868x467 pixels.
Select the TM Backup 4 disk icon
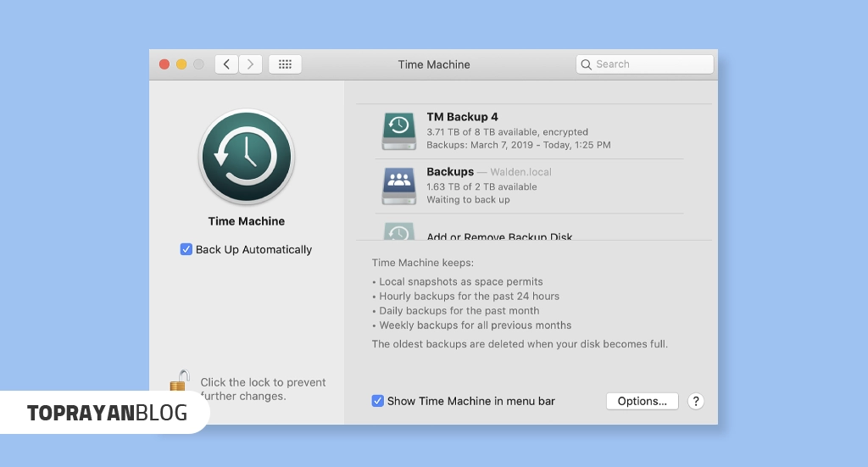click(x=398, y=131)
